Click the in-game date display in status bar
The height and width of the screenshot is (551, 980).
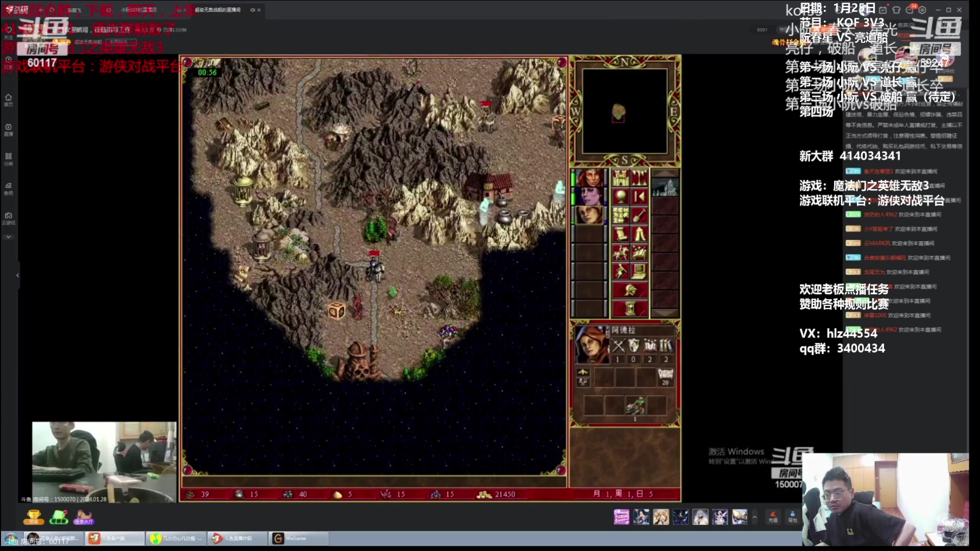(623, 494)
